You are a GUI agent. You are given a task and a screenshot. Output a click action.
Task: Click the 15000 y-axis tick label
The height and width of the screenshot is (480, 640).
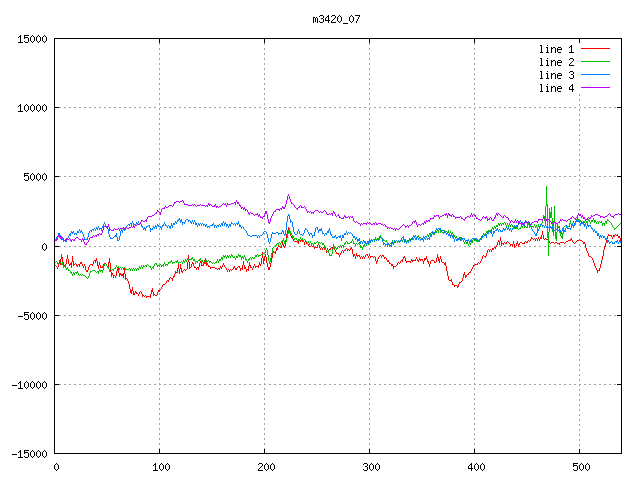tap(32, 39)
